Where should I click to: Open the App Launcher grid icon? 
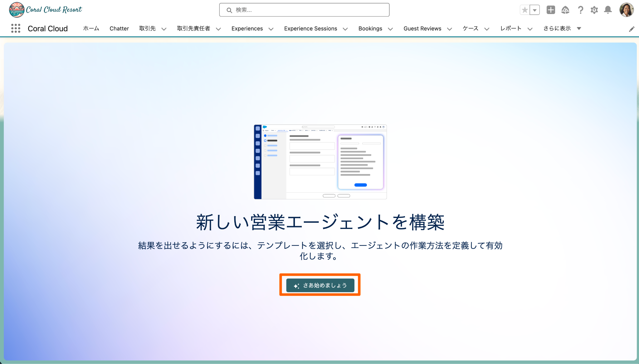click(x=16, y=28)
